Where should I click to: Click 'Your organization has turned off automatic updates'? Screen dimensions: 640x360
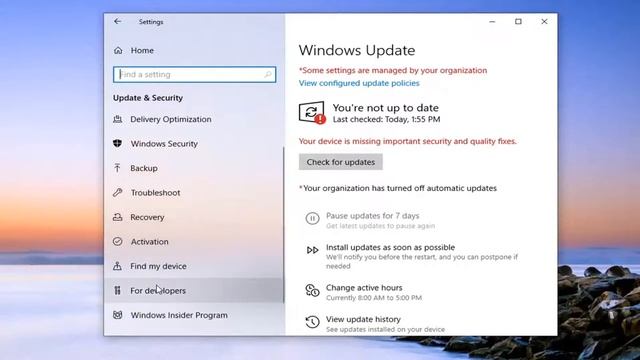click(398, 188)
